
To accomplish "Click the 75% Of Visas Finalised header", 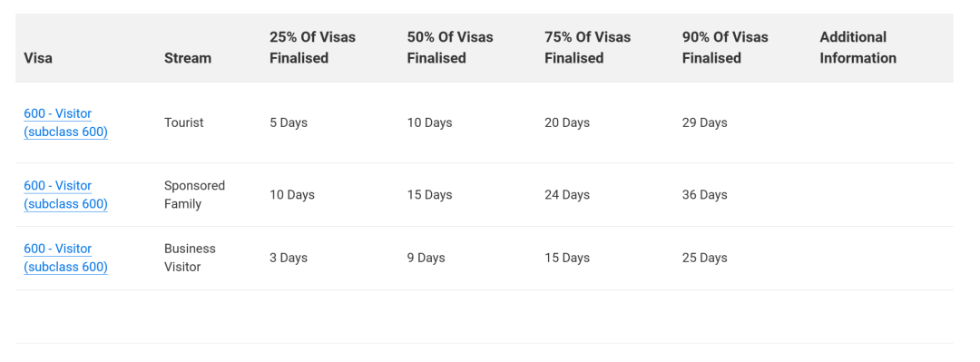I will (x=587, y=47).
